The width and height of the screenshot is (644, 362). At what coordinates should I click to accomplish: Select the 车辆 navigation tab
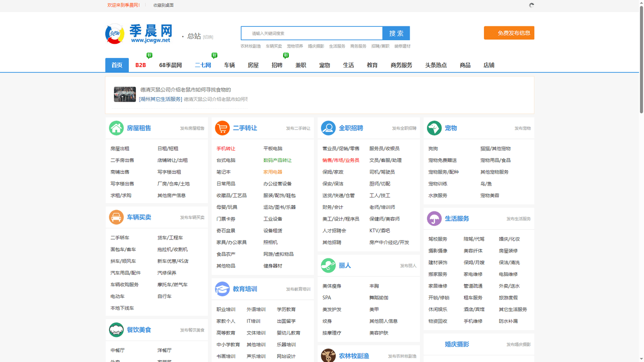pos(229,65)
